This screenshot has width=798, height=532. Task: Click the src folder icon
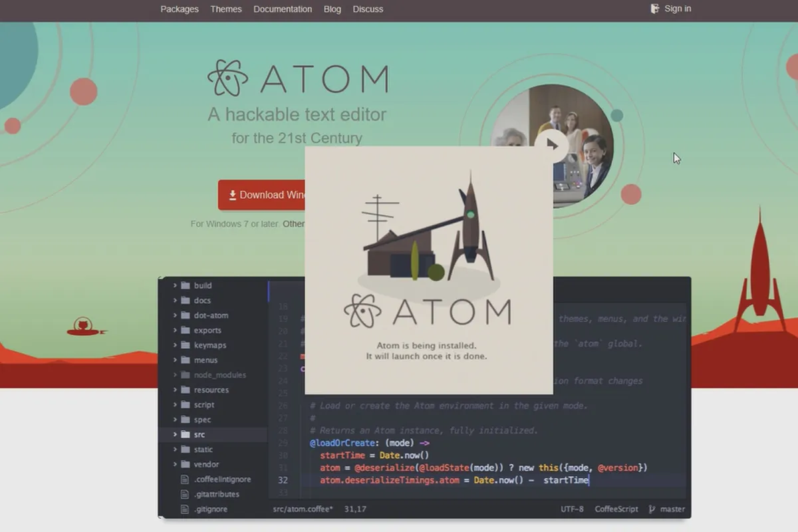185,434
